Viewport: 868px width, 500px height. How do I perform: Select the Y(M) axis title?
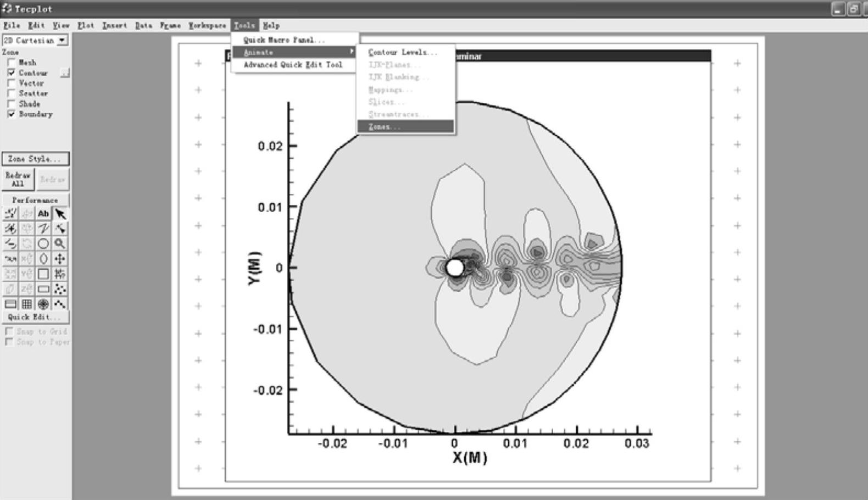(x=254, y=268)
